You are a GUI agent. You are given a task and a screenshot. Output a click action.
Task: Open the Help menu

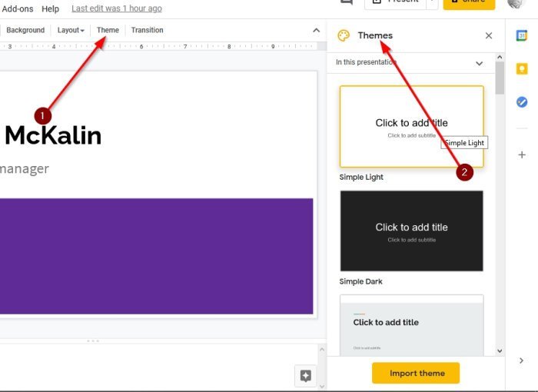(50, 8)
